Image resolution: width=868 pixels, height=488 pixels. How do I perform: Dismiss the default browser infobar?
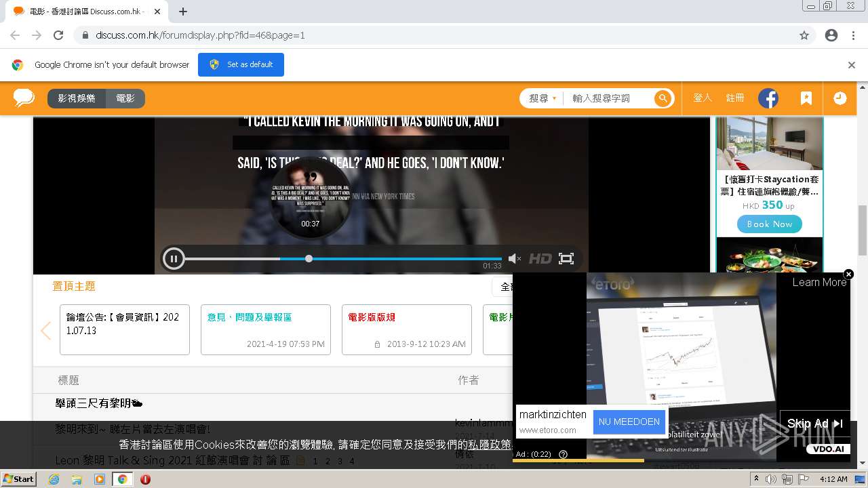(x=852, y=65)
